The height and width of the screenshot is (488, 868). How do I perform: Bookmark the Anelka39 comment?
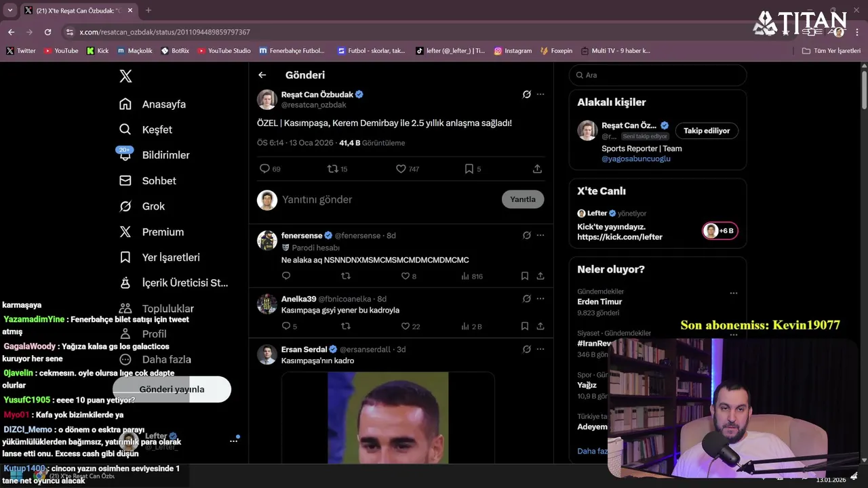click(x=525, y=326)
